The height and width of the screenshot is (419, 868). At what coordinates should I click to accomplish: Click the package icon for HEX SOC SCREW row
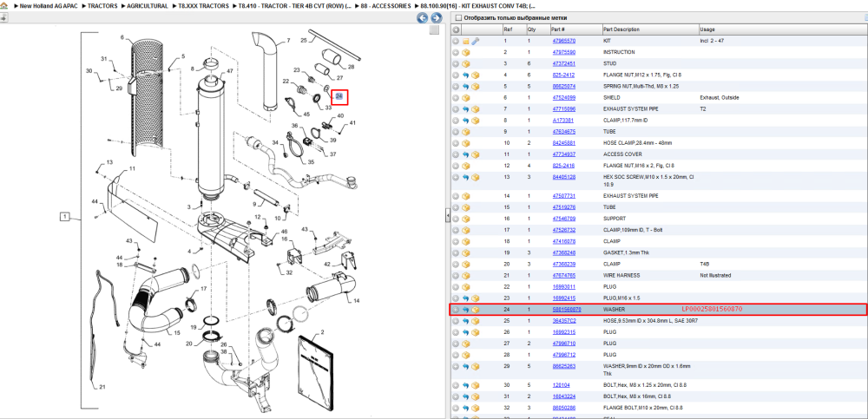tap(475, 177)
